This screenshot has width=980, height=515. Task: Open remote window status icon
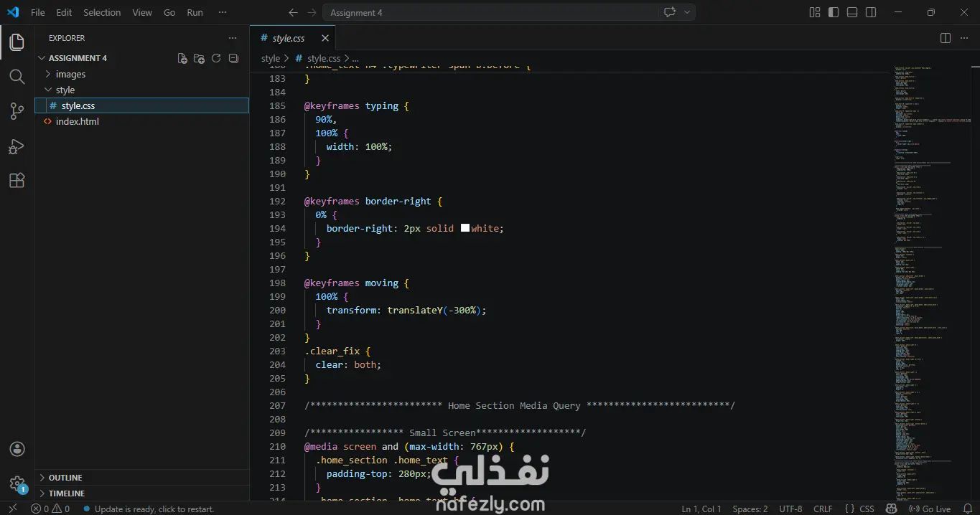click(12, 509)
